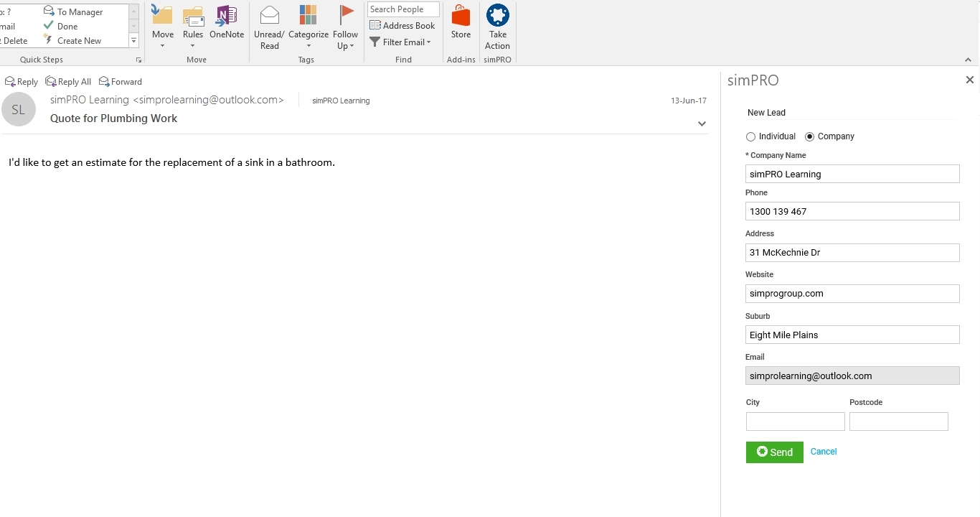This screenshot has width=980, height=517.
Task: Forward the Quote for Plumbing Work email
Action: click(121, 82)
